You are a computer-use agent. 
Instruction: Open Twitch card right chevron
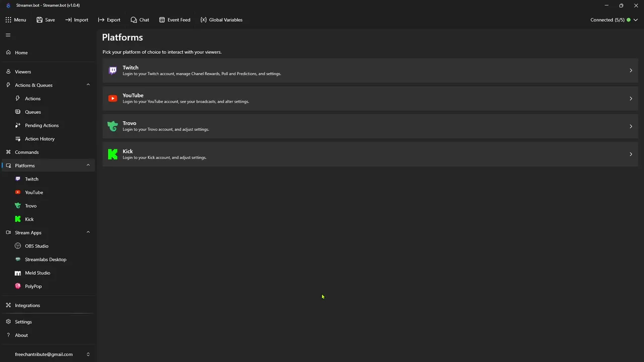tap(630, 70)
